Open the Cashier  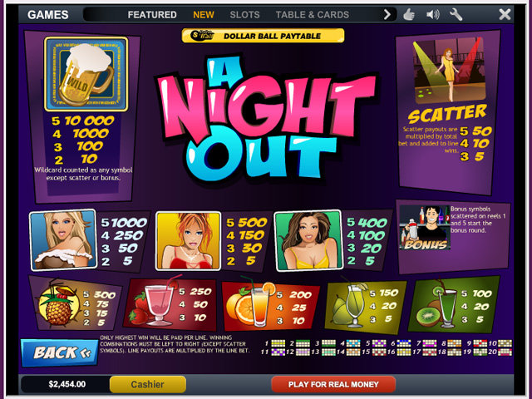[x=148, y=384]
